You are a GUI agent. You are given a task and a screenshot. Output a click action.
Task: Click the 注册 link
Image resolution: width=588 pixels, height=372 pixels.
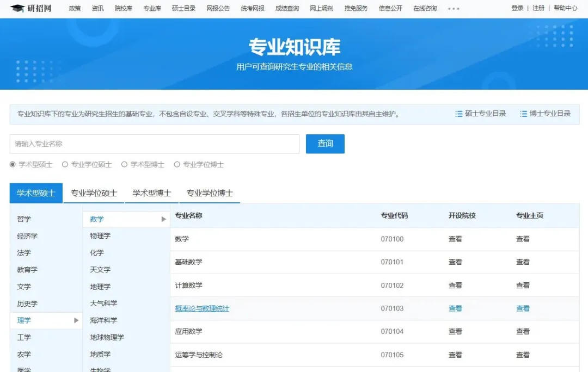(x=538, y=8)
